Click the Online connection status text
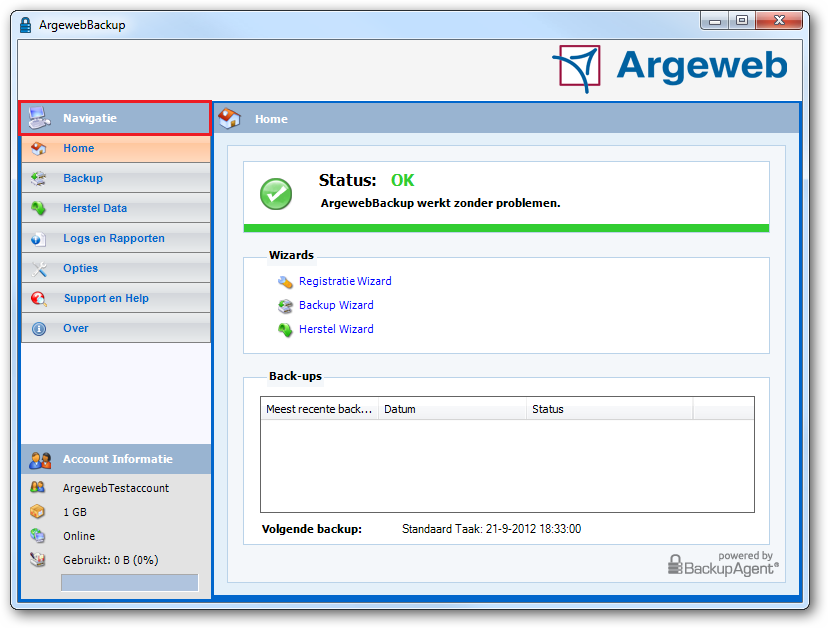The height and width of the screenshot is (628, 828). click(x=79, y=536)
